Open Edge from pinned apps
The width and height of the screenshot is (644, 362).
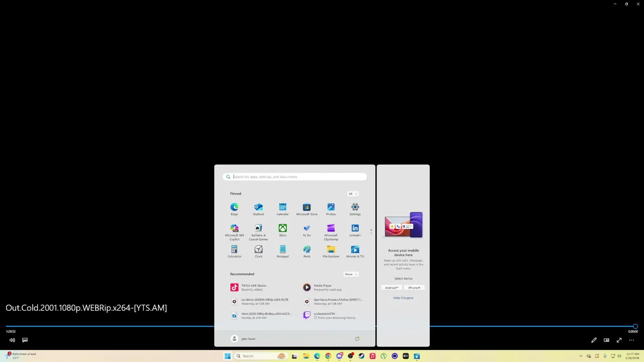[x=234, y=209]
